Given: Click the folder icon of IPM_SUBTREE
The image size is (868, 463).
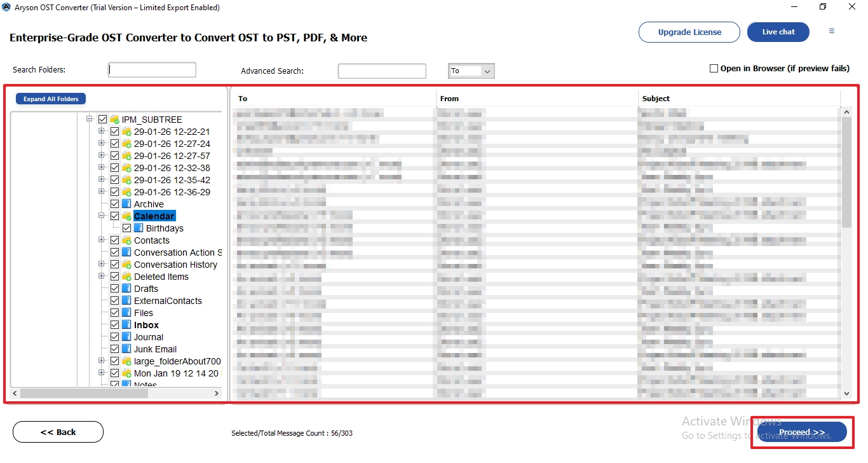Looking at the screenshot, I should (115, 120).
